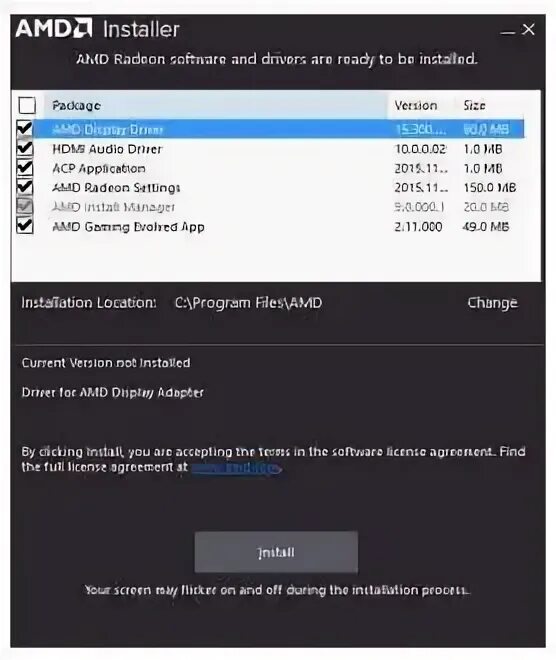Select the AMD Radeon Settings row
Viewport: 556px width, 660px height.
[x=279, y=187]
